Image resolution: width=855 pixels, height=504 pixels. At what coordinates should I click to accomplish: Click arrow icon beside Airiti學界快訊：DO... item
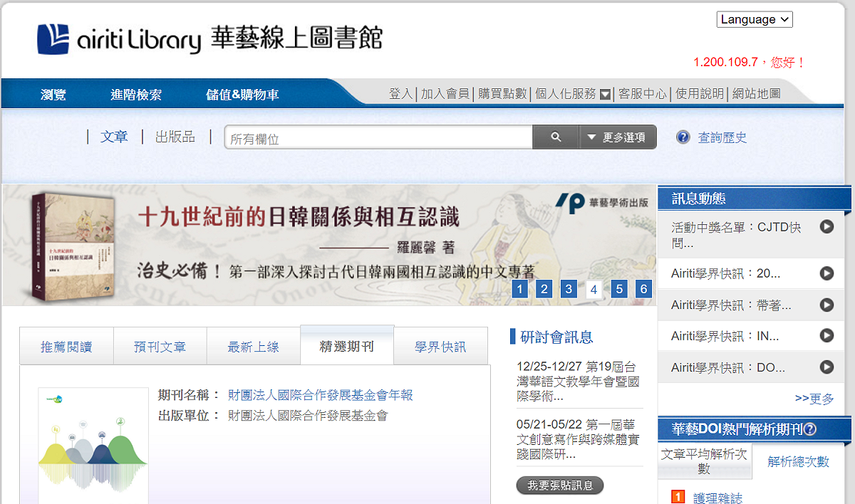pos(826,367)
